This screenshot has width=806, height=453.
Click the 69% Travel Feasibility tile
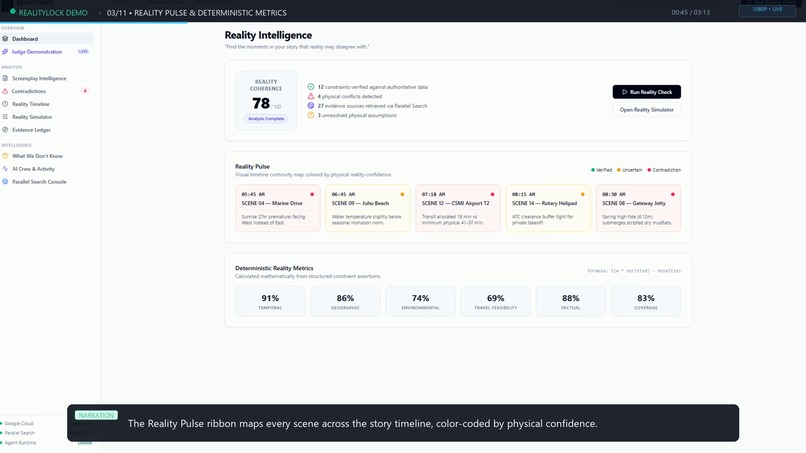tap(496, 301)
